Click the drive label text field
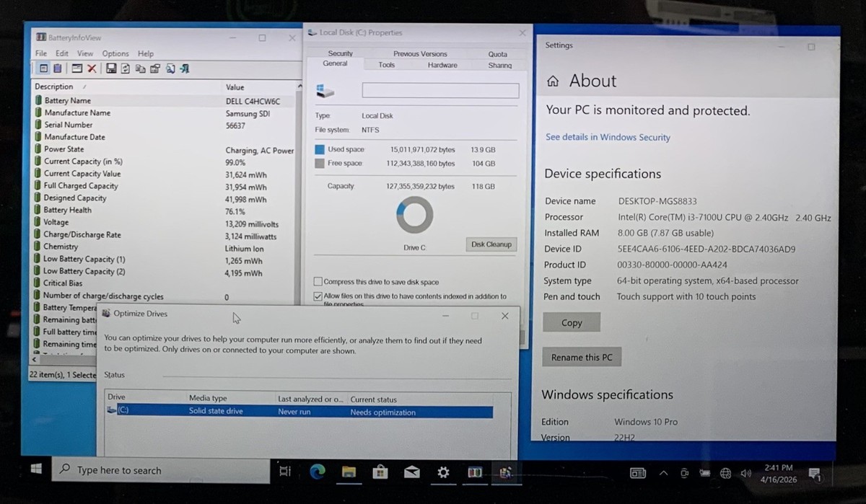866x504 pixels. coord(440,91)
